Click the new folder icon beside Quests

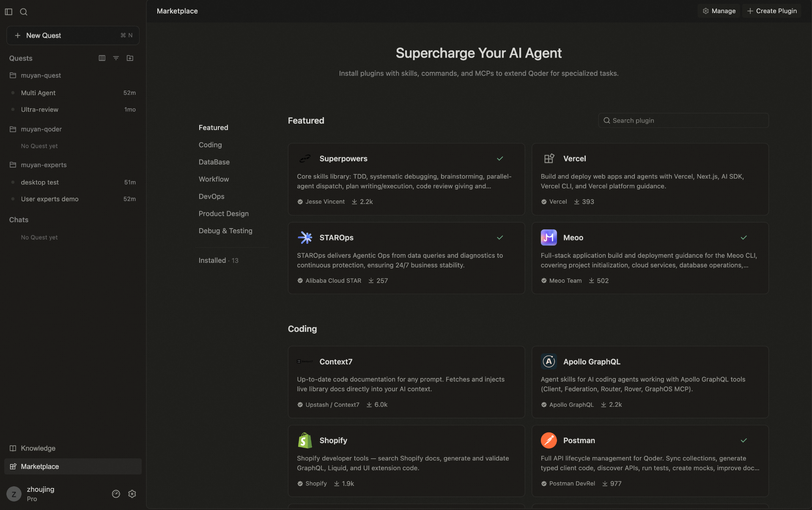tap(130, 58)
